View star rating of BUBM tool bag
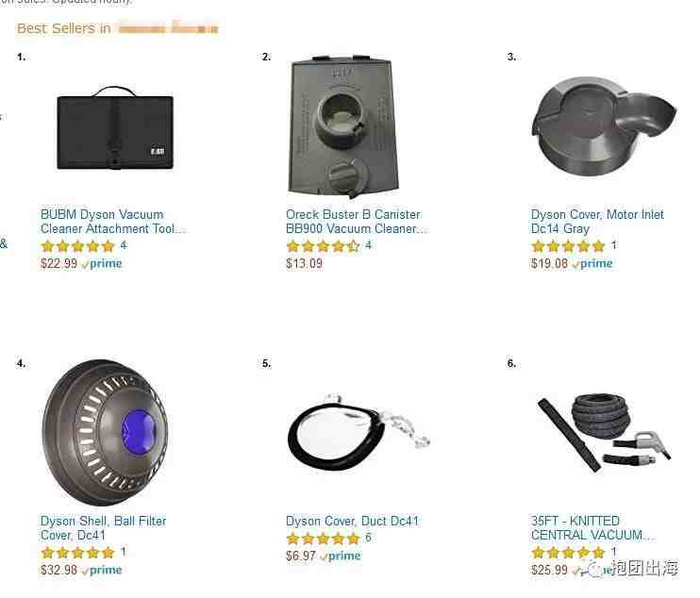 [x=77, y=246]
